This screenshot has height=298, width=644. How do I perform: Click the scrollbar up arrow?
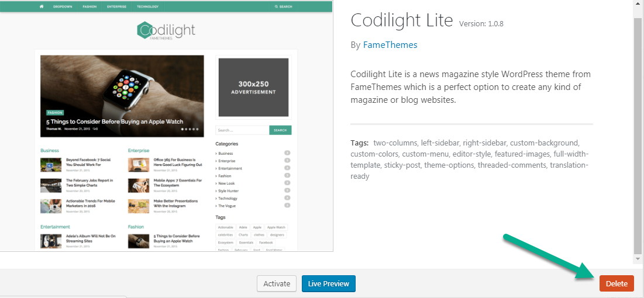[x=638, y=5]
